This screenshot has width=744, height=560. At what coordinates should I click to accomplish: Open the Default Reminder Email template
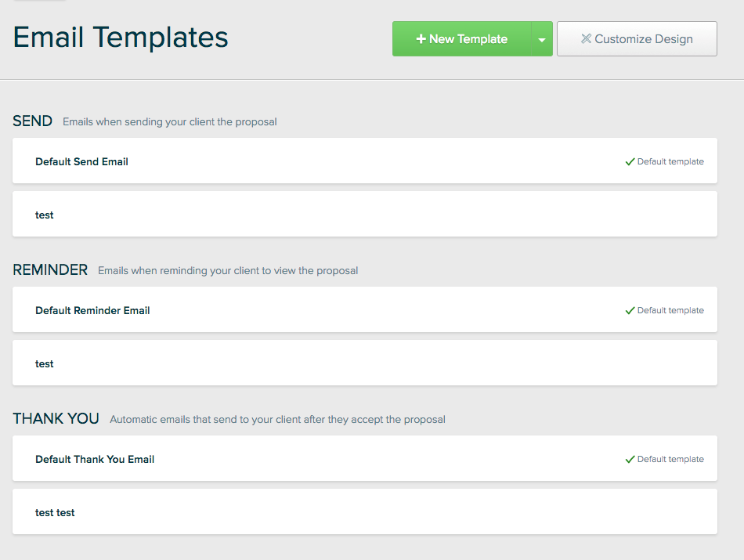(364, 309)
